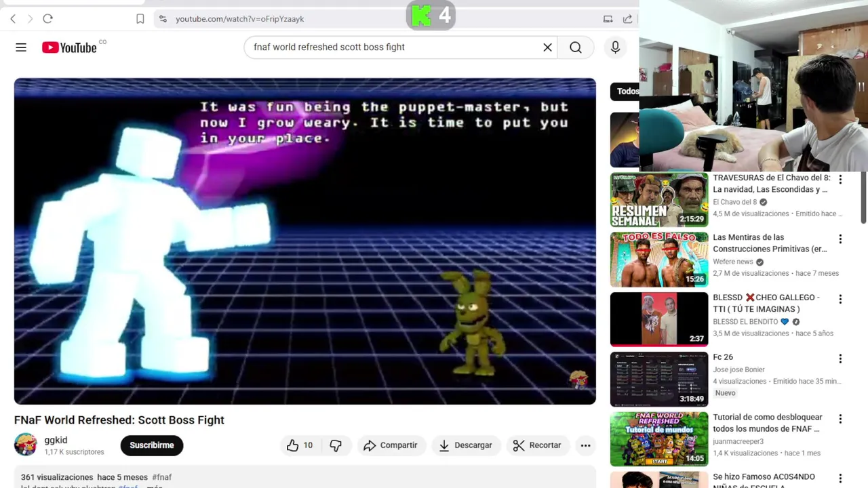Clip the video with Recortar button
The image size is (868, 488).
(x=537, y=445)
